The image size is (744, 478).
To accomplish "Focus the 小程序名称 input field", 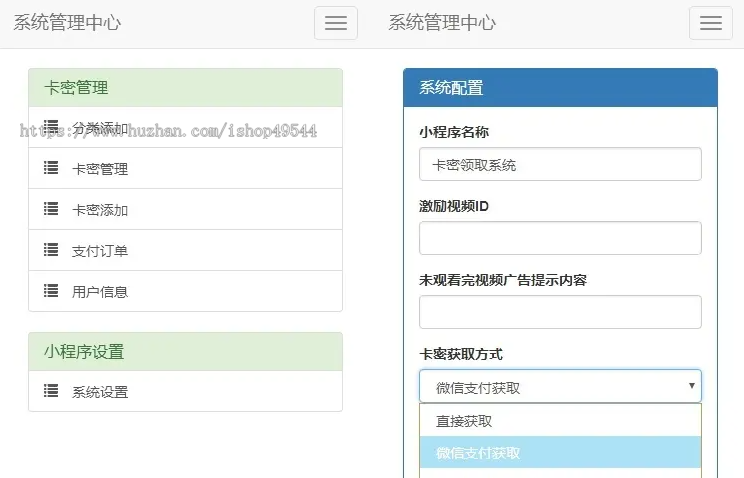I will [x=560, y=164].
